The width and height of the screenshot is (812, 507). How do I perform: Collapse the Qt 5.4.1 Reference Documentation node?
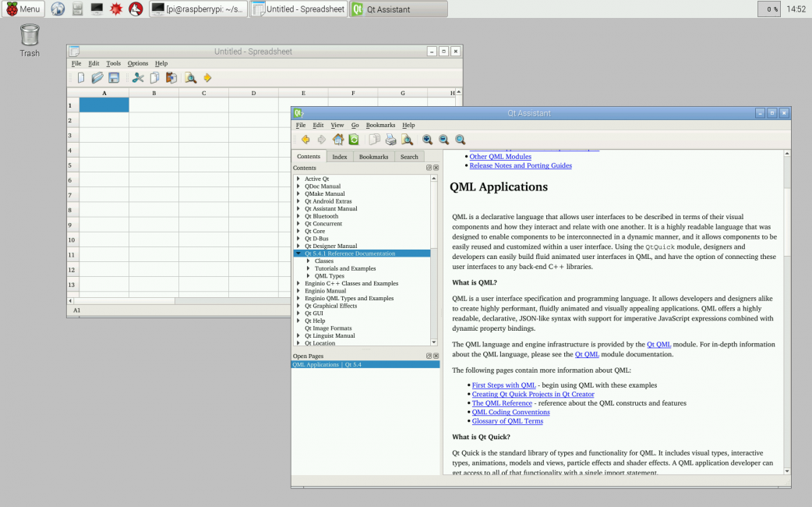point(298,253)
